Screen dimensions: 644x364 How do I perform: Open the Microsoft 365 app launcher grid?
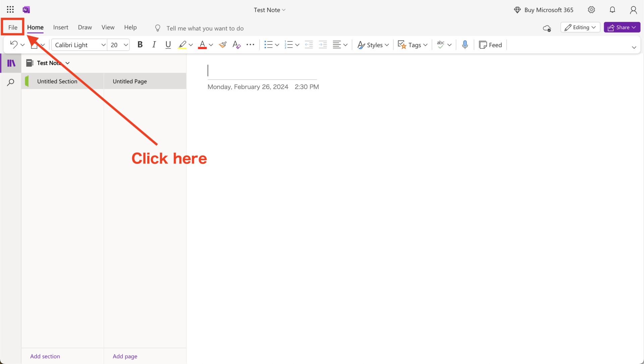coord(10,9)
